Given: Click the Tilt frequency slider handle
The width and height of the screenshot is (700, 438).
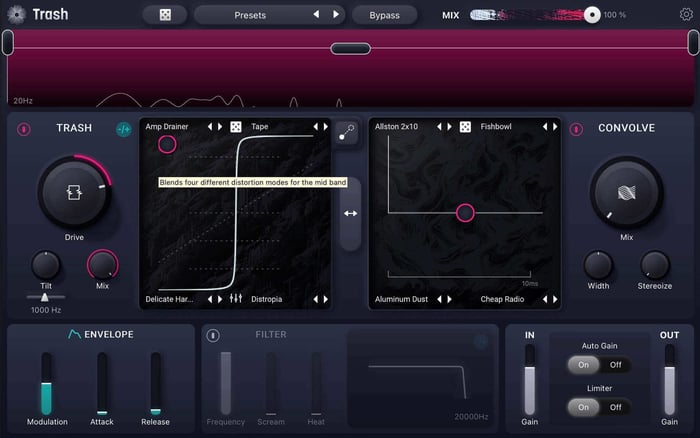Looking at the screenshot, I should [x=45, y=297].
